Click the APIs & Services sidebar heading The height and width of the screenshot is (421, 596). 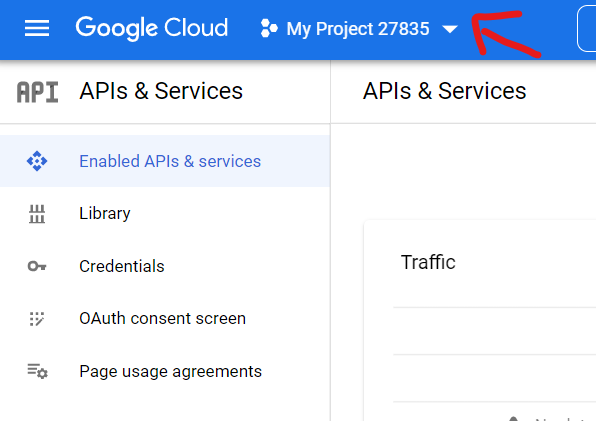(x=161, y=91)
